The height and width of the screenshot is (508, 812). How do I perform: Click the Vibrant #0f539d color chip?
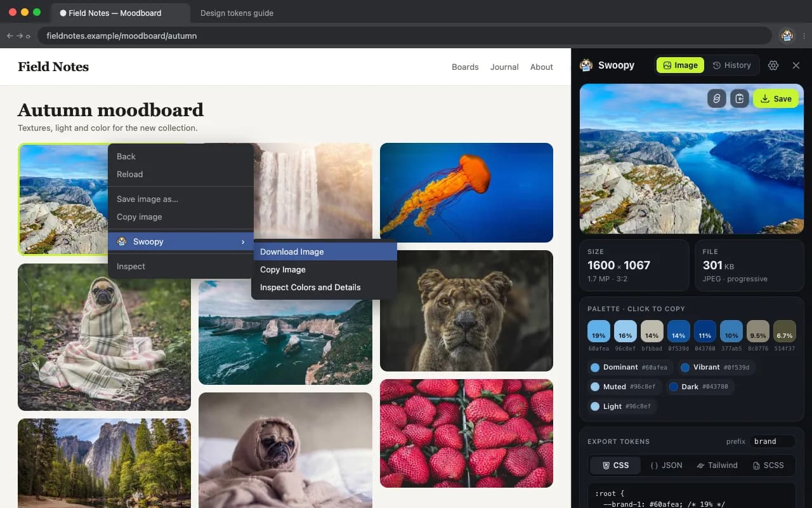tap(715, 367)
